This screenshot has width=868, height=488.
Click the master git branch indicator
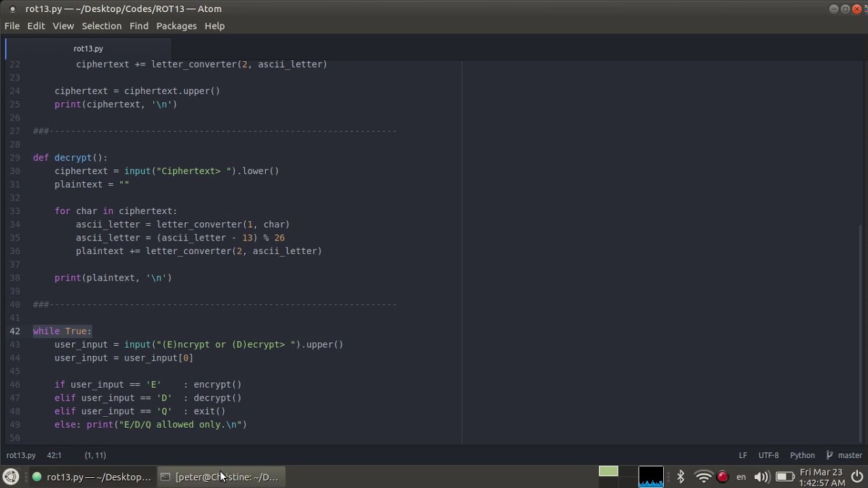tap(850, 455)
